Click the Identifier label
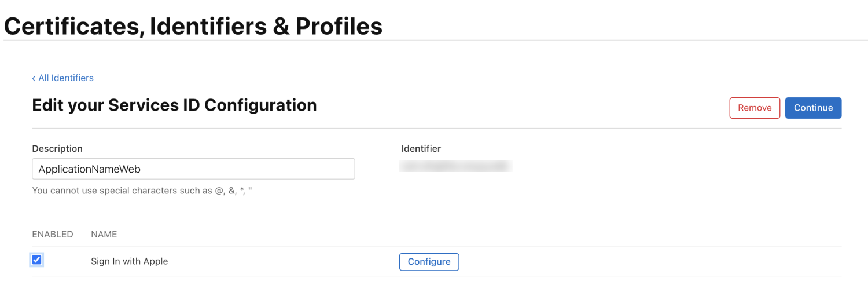The height and width of the screenshot is (285, 868). click(x=421, y=149)
